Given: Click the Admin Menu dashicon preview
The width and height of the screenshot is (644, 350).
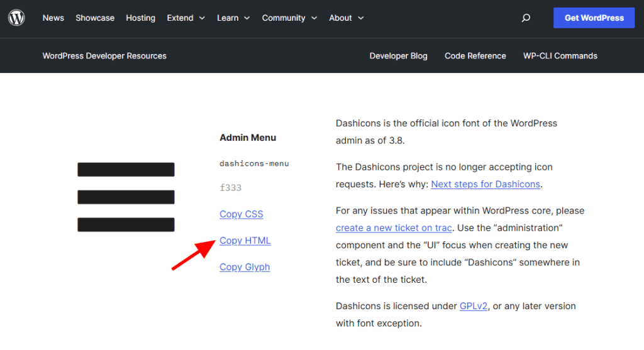Looking at the screenshot, I should pyautogui.click(x=126, y=197).
